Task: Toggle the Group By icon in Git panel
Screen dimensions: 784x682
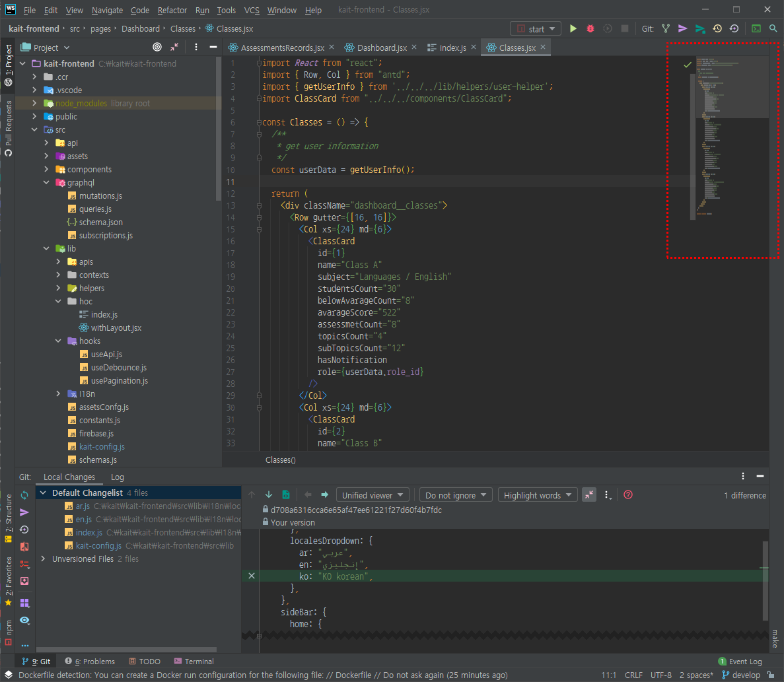Action: coord(25,603)
